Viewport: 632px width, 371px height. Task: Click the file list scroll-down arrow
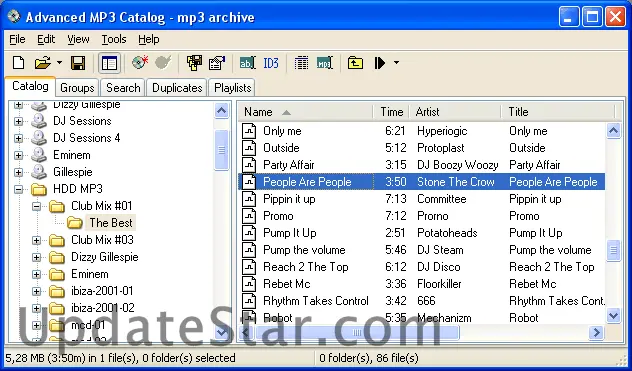pos(613,315)
